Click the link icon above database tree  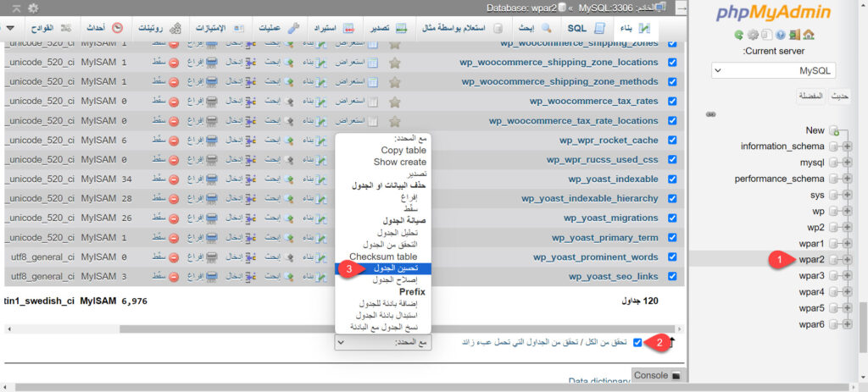(710, 114)
